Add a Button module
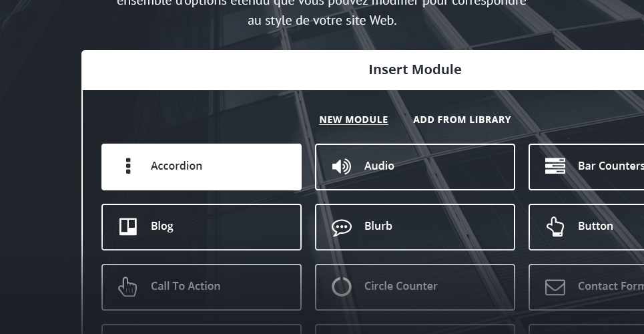This screenshot has height=334, width=644. coord(586,227)
